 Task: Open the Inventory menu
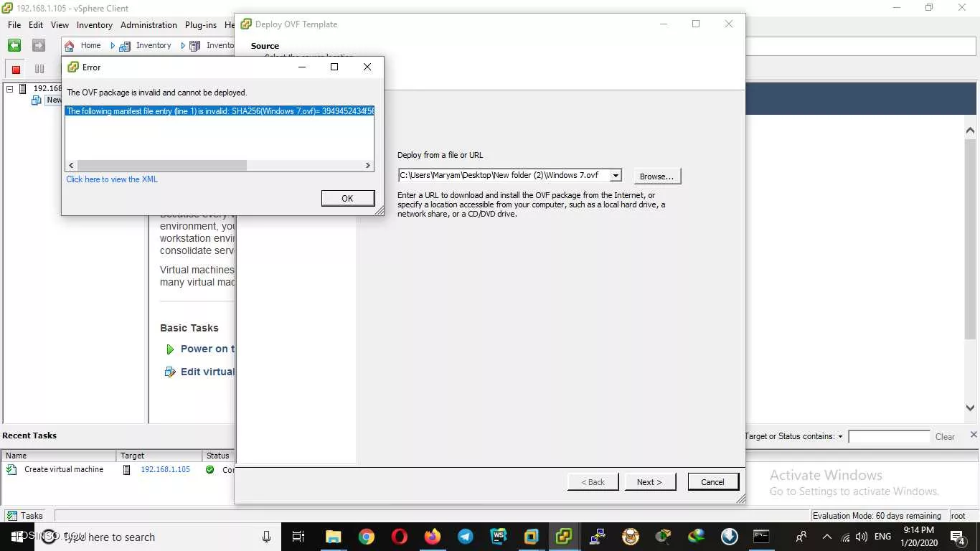95,24
